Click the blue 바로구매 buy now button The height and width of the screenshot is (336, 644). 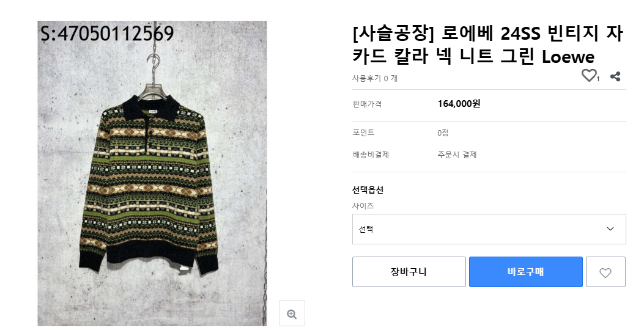[525, 272]
